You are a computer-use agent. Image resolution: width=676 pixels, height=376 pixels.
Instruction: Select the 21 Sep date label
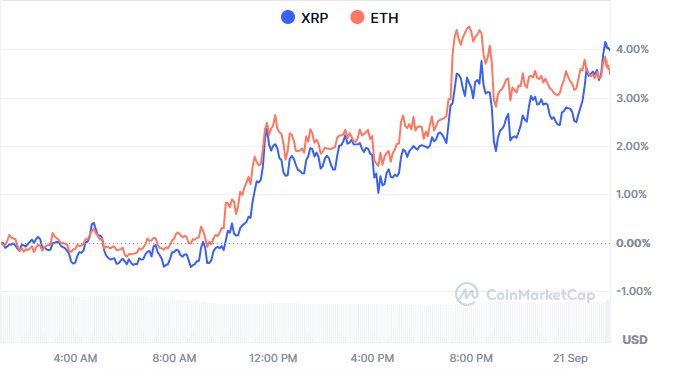(x=570, y=358)
